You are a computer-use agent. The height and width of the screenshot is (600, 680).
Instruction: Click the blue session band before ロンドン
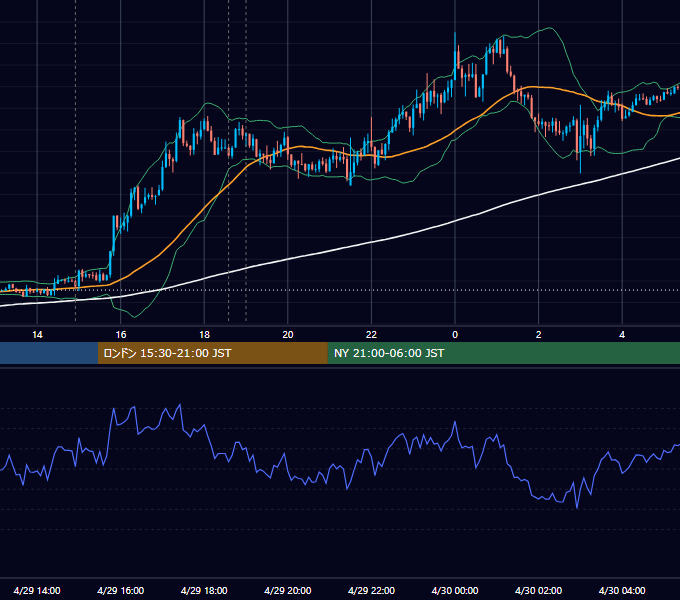click(x=49, y=353)
